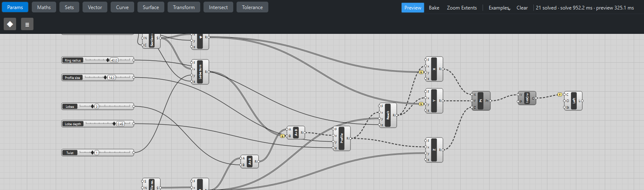Select the Lobe depth slider label
644x190 pixels.
[x=73, y=123]
